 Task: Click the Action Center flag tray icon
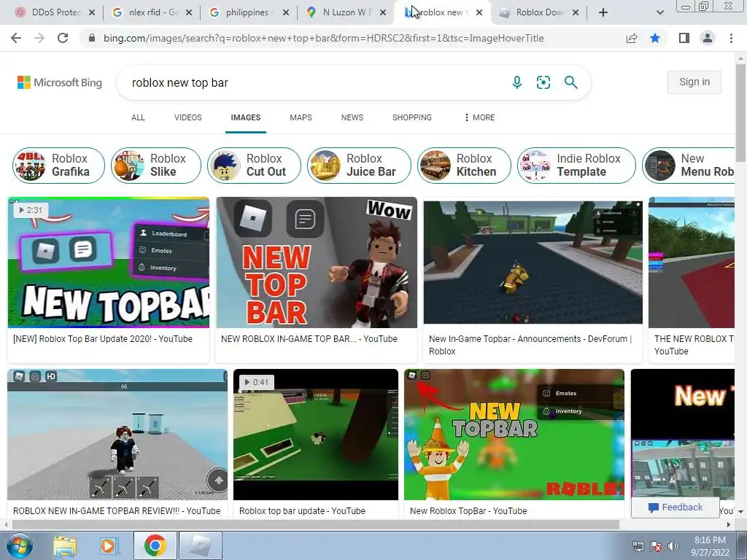(x=656, y=546)
